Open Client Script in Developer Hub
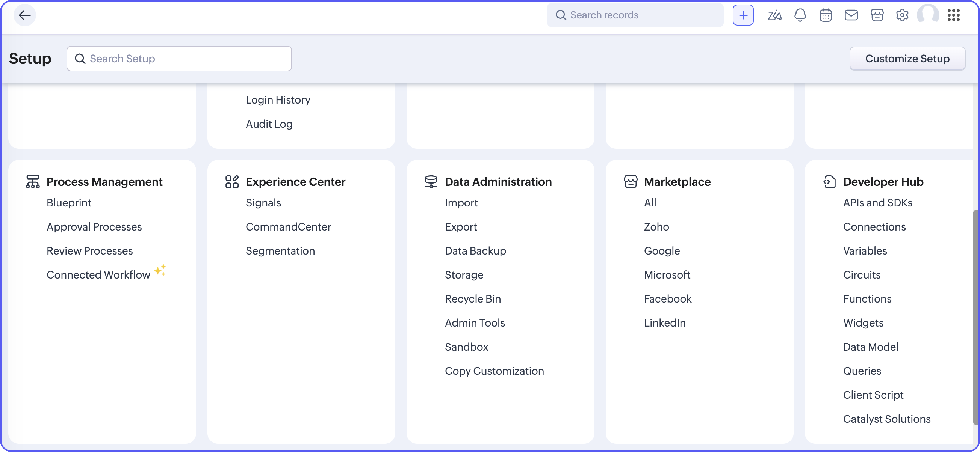Image resolution: width=980 pixels, height=452 pixels. click(873, 395)
